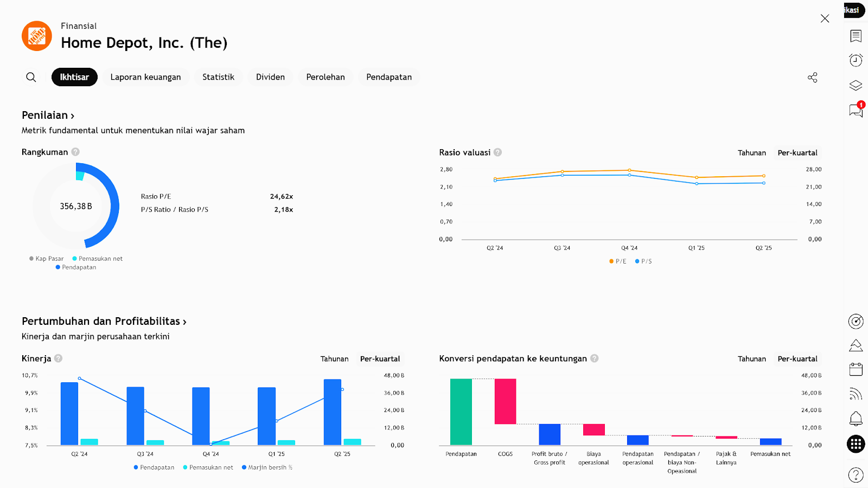Click the share icon
This screenshot has height=488, width=868.
[x=812, y=78]
